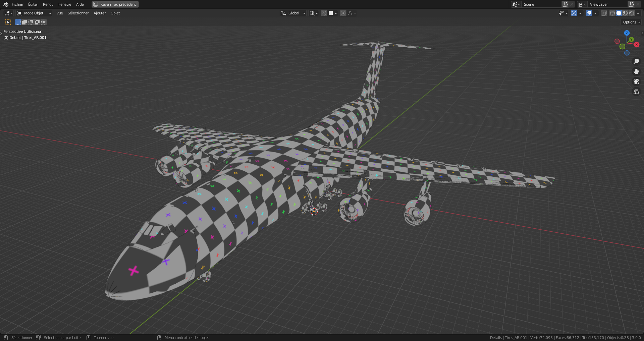Click the add view layer icon
The width and height of the screenshot is (644, 341).
(631, 4)
